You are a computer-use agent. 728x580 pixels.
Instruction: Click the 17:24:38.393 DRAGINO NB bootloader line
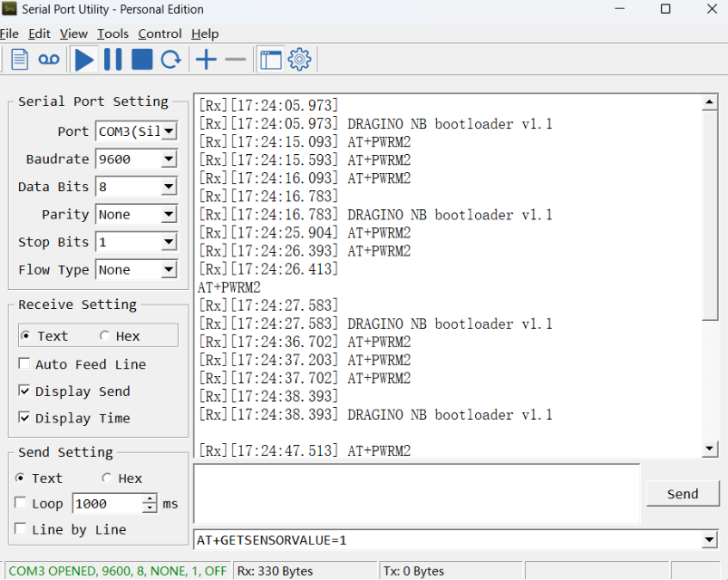pyautogui.click(x=375, y=414)
